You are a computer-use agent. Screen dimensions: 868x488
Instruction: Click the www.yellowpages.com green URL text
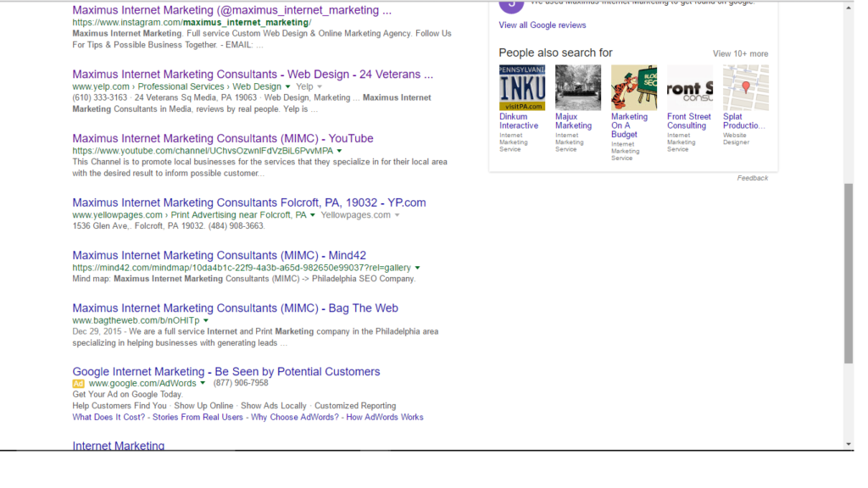(x=117, y=215)
